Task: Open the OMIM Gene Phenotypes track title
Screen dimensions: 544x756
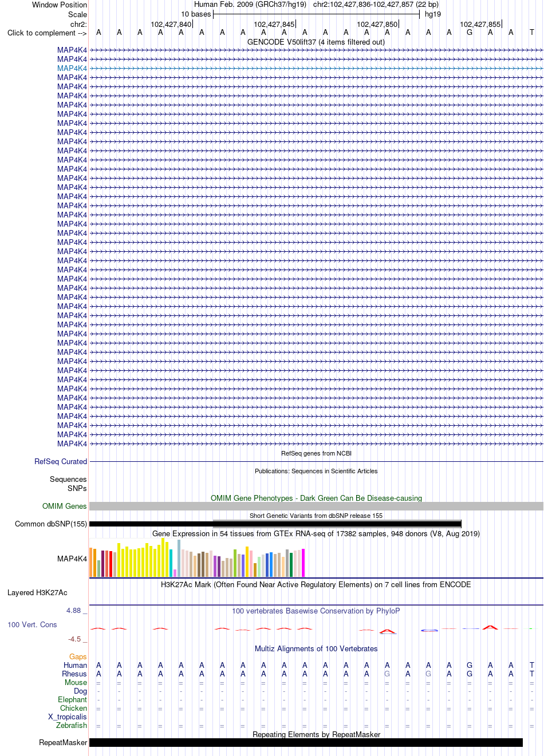Action: [x=316, y=498]
